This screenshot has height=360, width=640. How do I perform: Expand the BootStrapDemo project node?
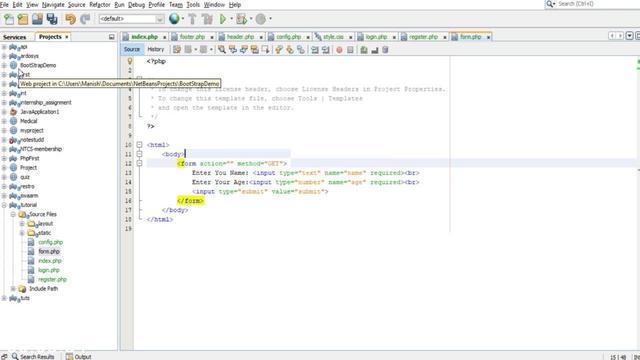pos(4,65)
